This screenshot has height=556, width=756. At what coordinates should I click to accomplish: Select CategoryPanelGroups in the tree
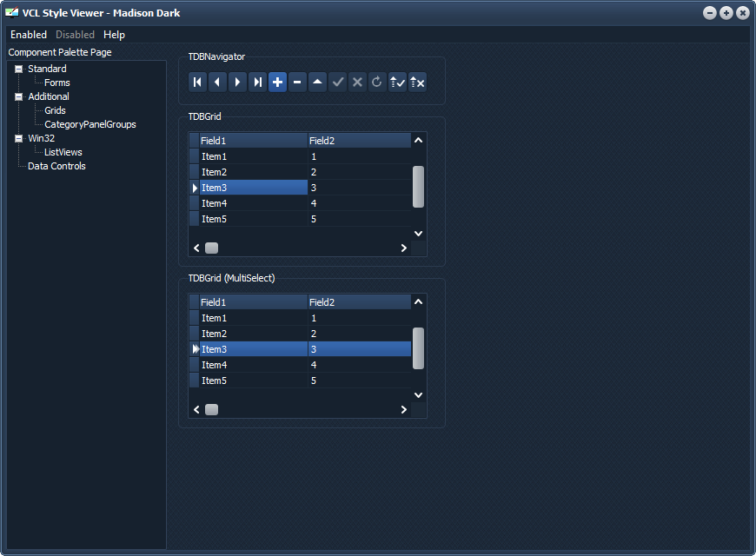pos(90,124)
